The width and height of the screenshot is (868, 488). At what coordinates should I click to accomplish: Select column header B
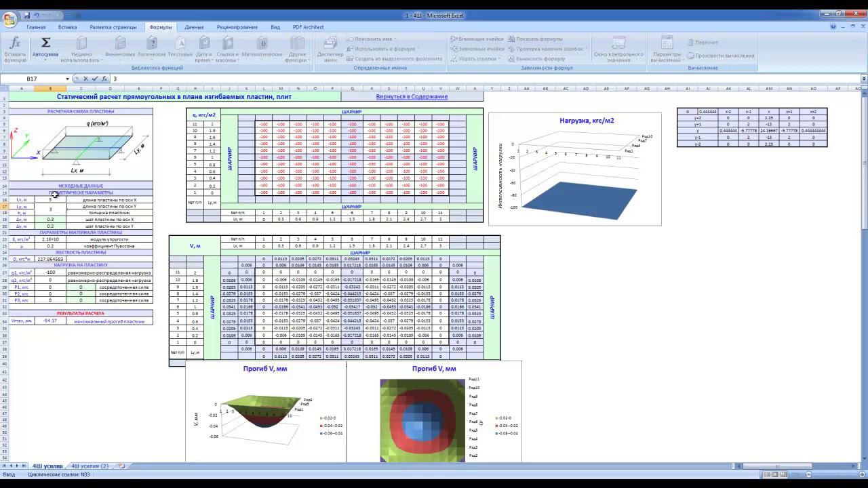click(50, 88)
